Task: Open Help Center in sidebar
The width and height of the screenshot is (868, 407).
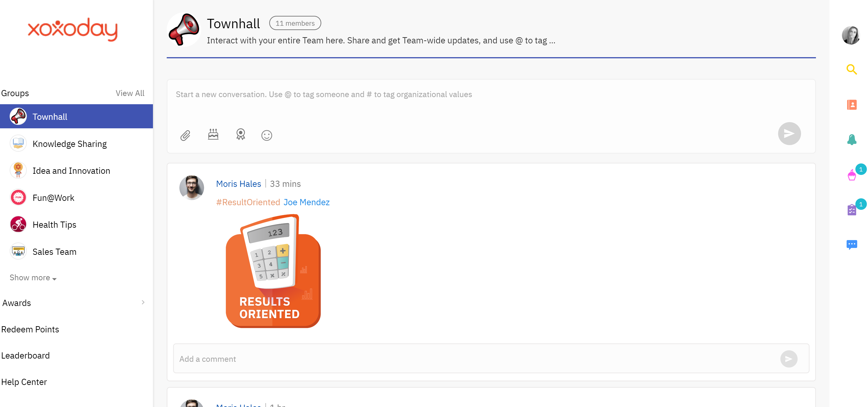Action: (x=23, y=382)
